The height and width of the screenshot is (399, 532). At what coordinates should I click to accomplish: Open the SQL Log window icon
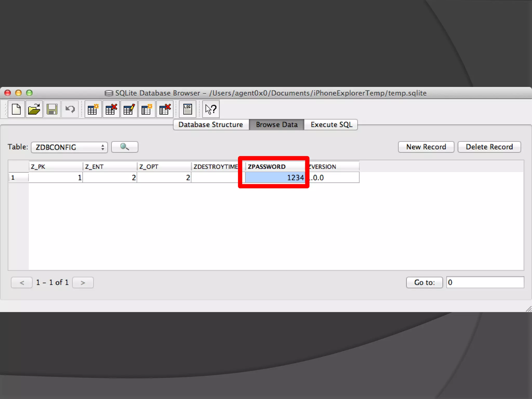pos(188,109)
